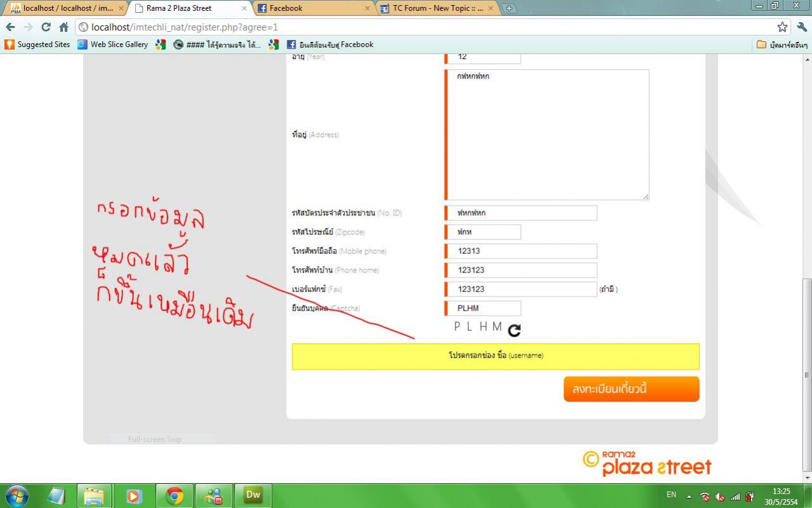
Task: Close the Facebook tab
Action: click(367, 8)
